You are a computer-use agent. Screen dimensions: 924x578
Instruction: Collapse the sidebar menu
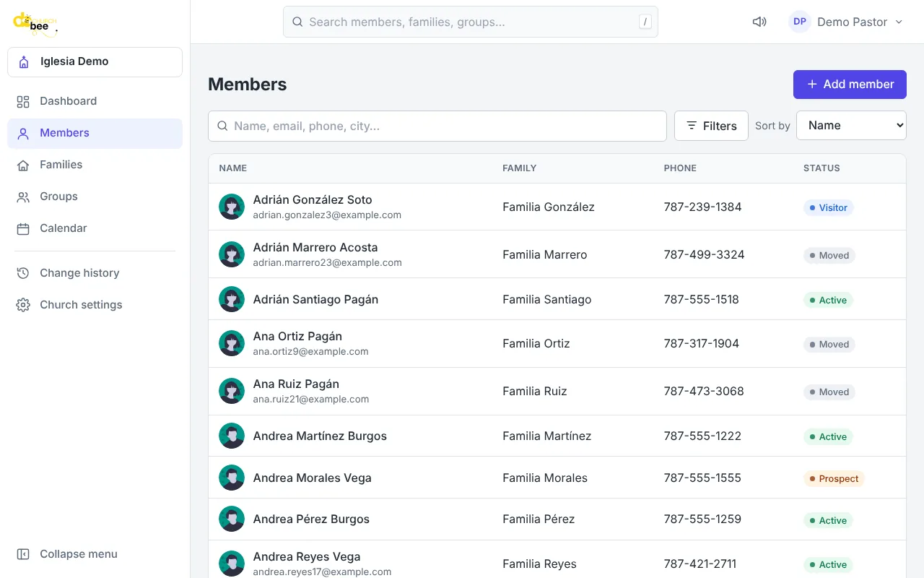pyautogui.click(x=95, y=554)
